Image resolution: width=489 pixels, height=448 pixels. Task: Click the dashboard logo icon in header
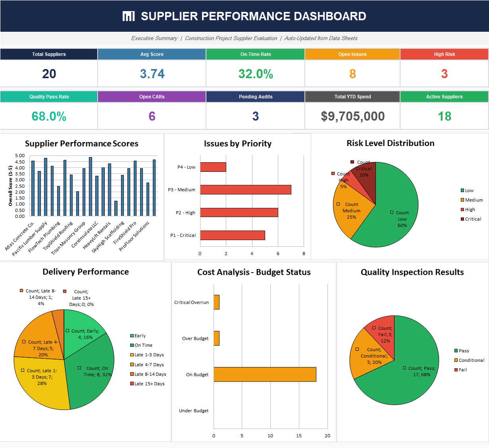tap(129, 16)
